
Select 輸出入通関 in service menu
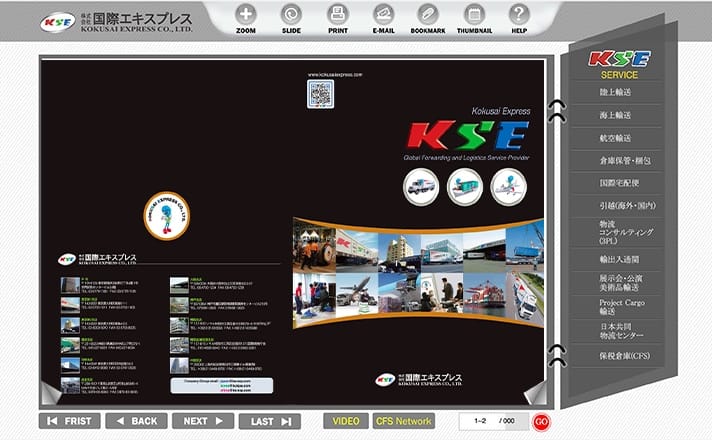click(619, 260)
